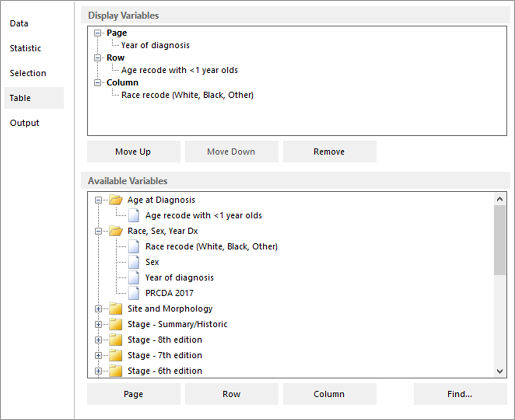
Task: Click the document icon beside Year of diagnosis
Action: click(133, 277)
